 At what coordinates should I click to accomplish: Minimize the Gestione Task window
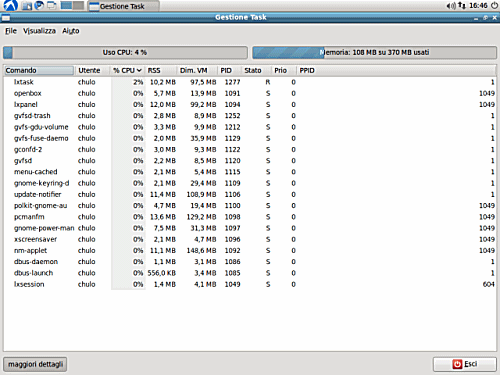(476, 18)
